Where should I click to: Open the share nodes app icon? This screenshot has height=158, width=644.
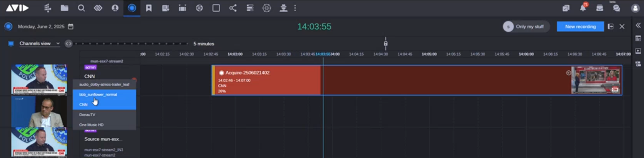233,8
